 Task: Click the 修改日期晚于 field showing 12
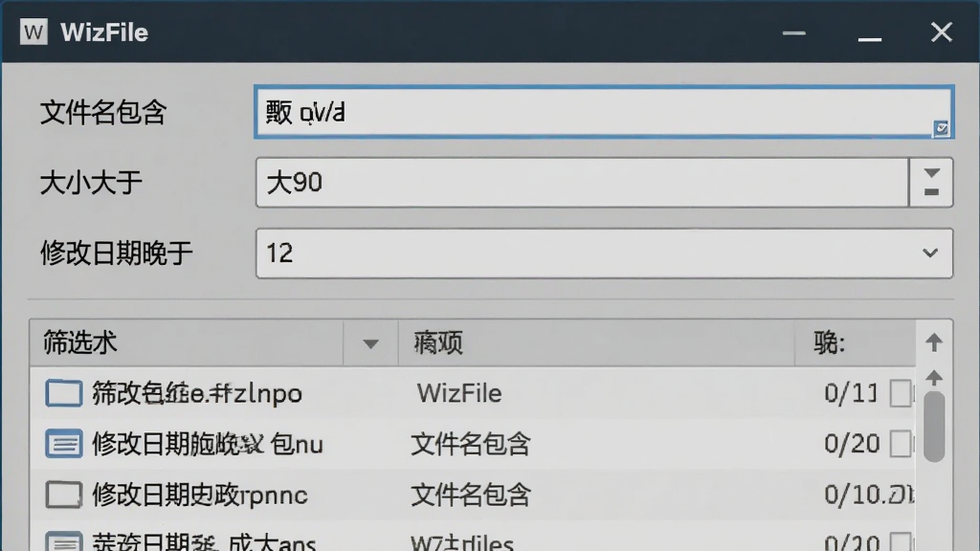coord(604,253)
